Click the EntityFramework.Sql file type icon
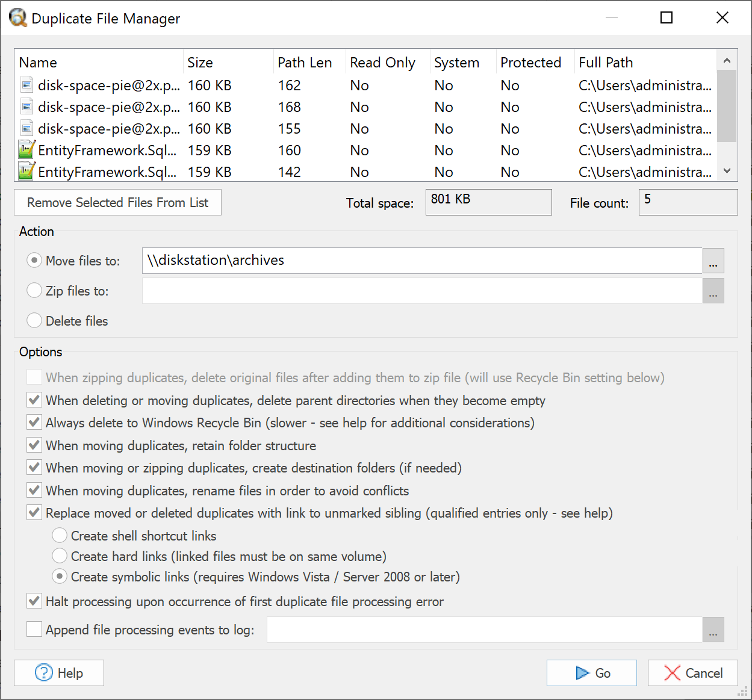 pos(26,149)
